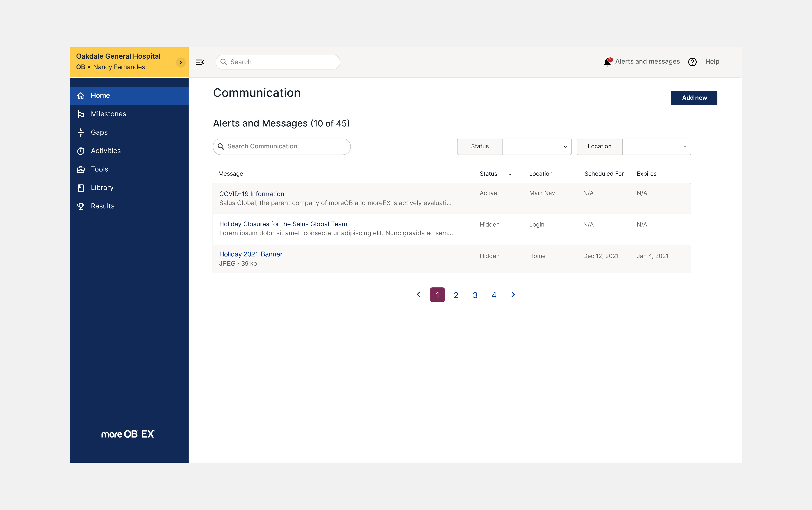Screen dimensions: 812x510
Task: Go to next page arrow
Action: 513,295
